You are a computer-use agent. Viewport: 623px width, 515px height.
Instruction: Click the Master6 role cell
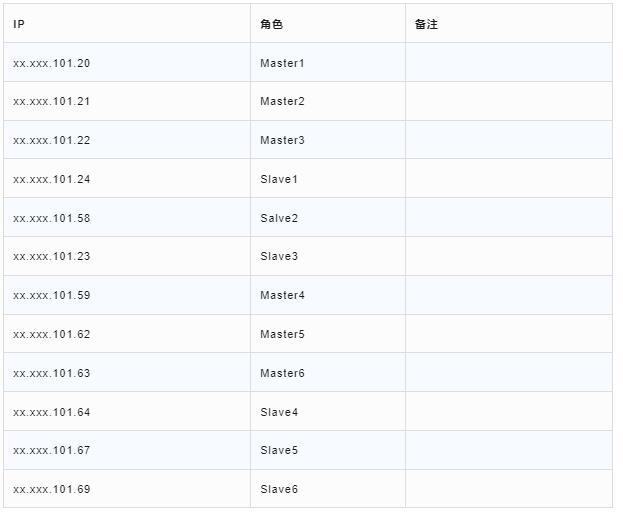(x=282, y=373)
